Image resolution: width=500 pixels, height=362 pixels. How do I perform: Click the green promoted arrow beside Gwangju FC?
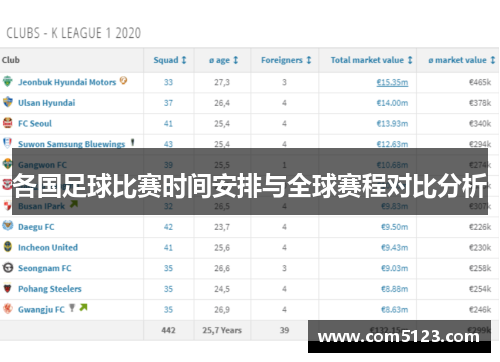83,307
